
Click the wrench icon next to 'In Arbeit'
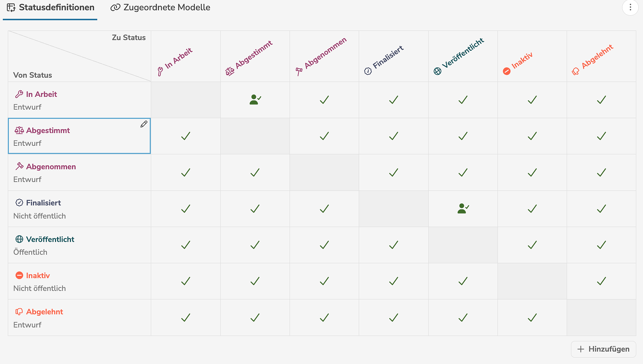tap(19, 94)
